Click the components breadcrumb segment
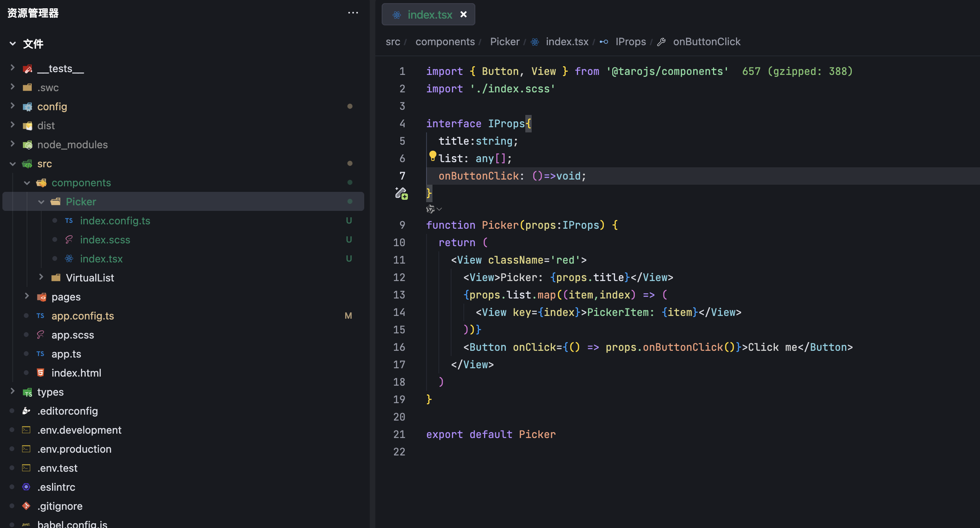 [x=445, y=42]
